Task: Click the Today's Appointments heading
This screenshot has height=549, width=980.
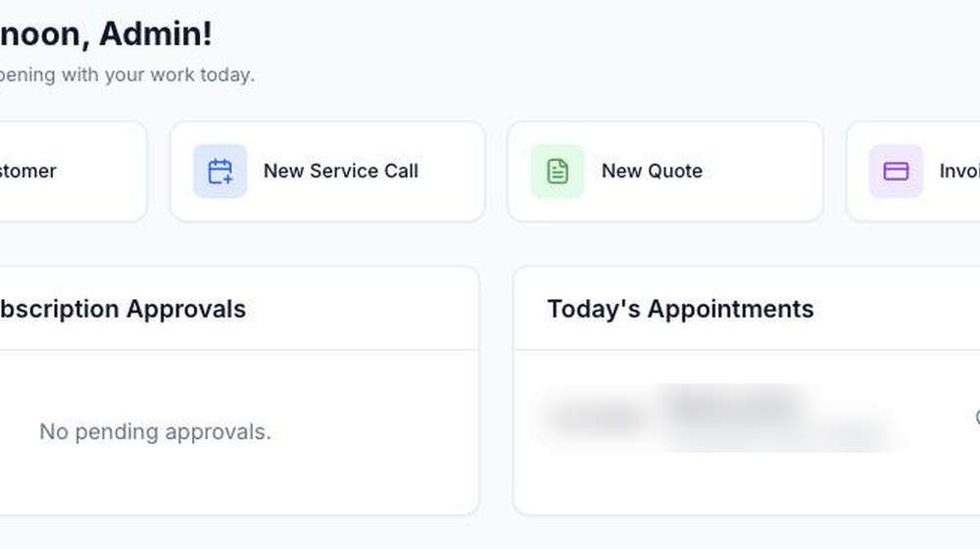Action: tap(680, 309)
